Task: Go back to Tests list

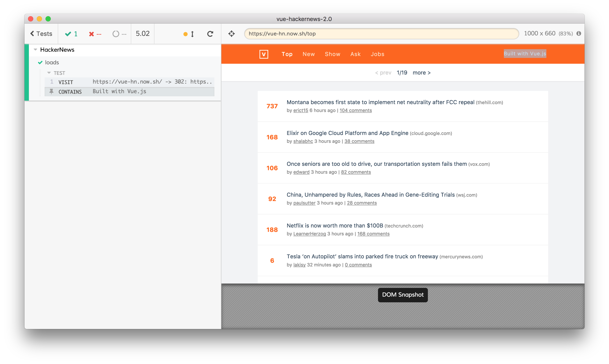Action: click(41, 34)
